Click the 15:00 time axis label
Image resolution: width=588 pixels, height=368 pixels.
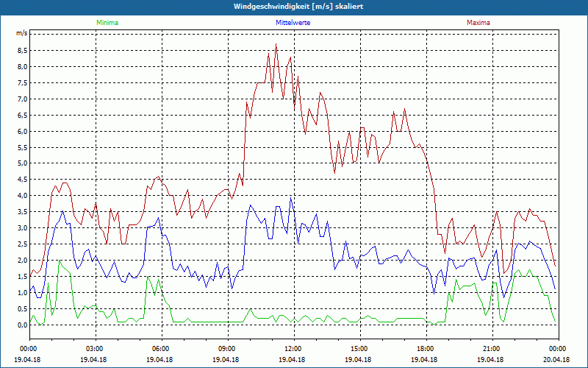pos(360,349)
